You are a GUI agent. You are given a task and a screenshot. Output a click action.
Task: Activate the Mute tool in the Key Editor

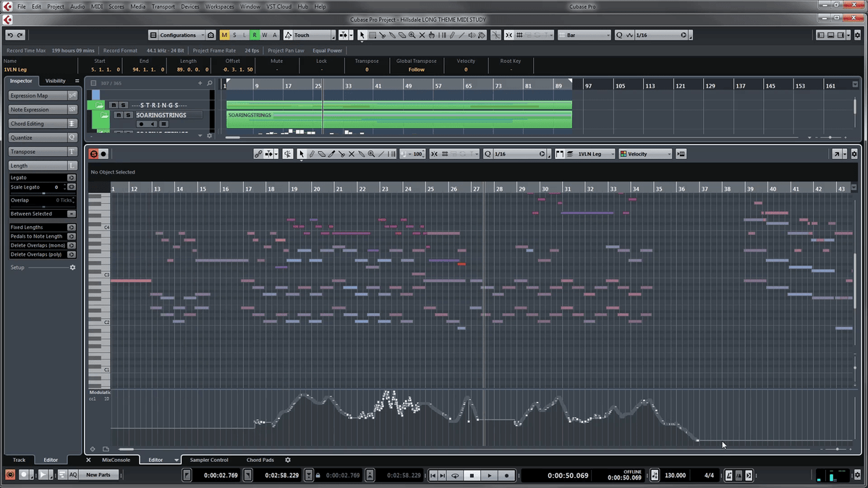352,153
